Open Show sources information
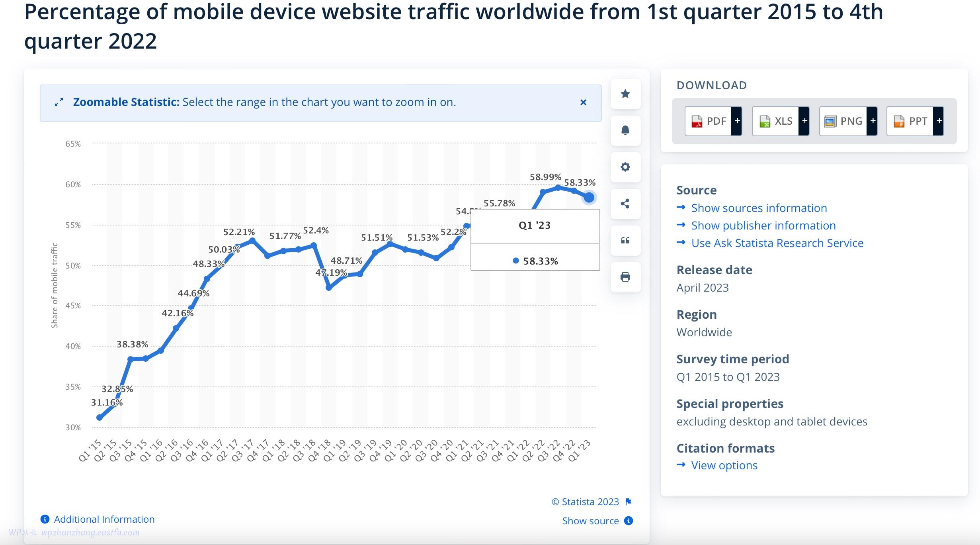Viewport: 980px width, 545px height. pos(758,208)
